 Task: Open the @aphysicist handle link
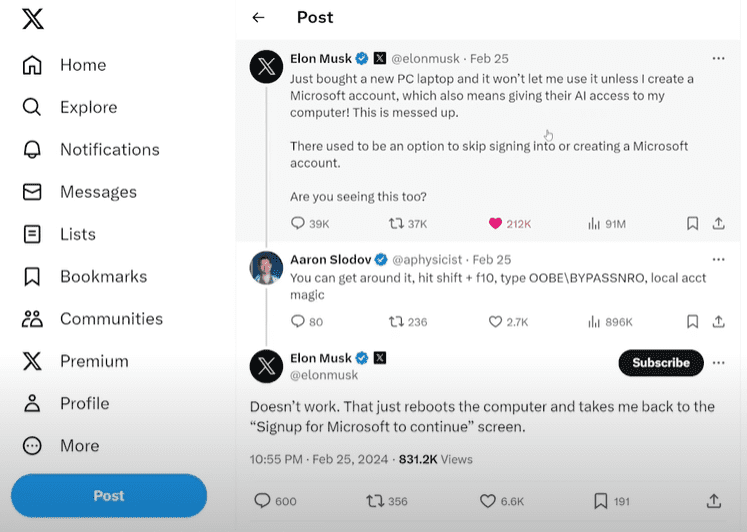point(429,259)
